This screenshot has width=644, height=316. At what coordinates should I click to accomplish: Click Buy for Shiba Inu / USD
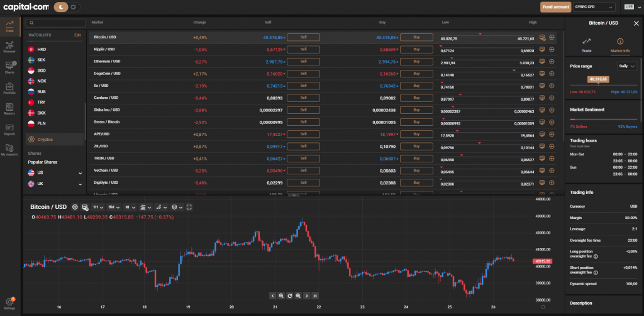click(416, 110)
